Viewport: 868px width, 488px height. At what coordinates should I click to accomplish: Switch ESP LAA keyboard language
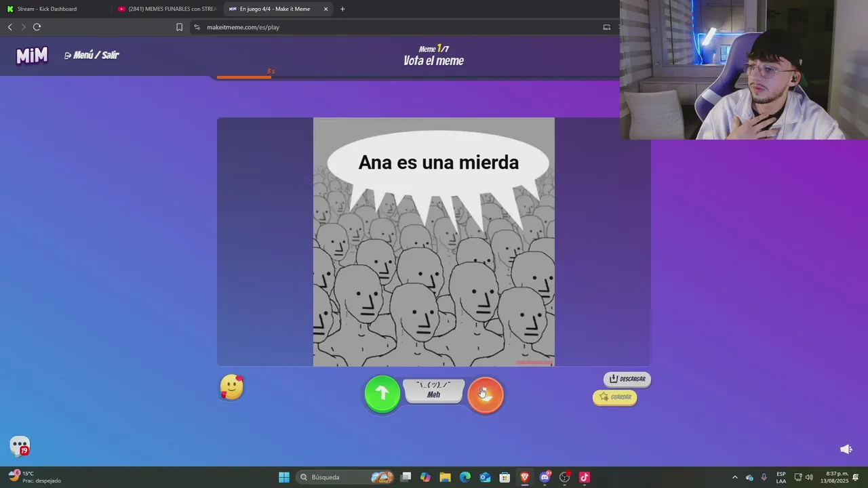click(781, 477)
